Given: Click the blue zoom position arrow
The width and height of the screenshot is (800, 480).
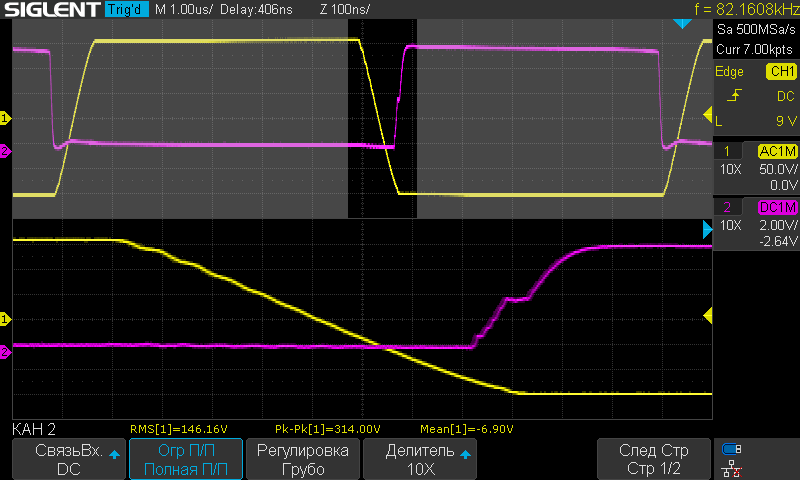Looking at the screenshot, I should click(x=707, y=230).
